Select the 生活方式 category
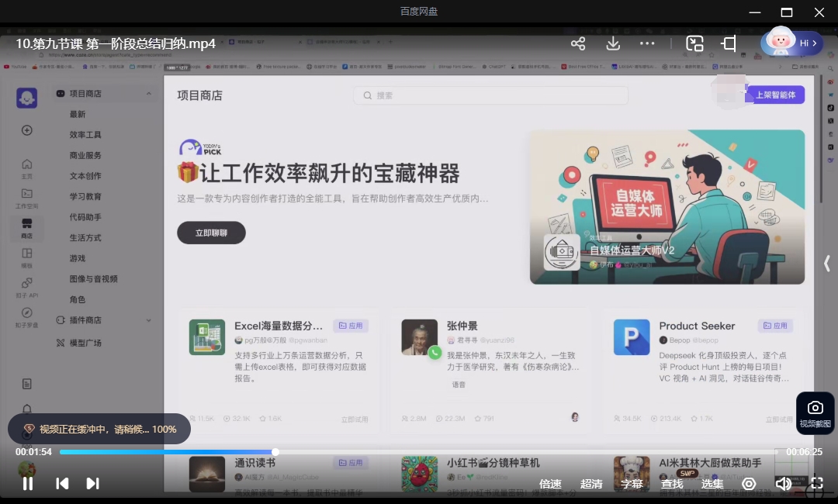838x504 pixels. click(85, 237)
